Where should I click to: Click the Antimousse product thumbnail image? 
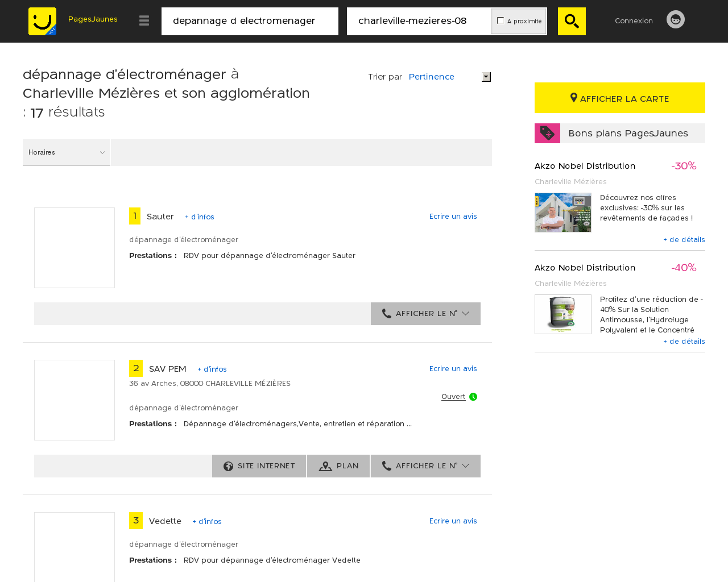coord(563,314)
